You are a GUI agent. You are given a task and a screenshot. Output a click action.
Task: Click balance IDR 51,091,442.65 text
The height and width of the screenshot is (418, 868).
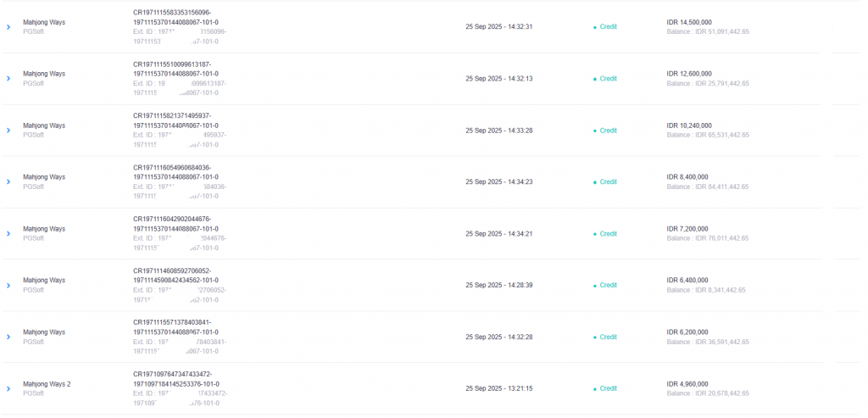click(x=708, y=31)
